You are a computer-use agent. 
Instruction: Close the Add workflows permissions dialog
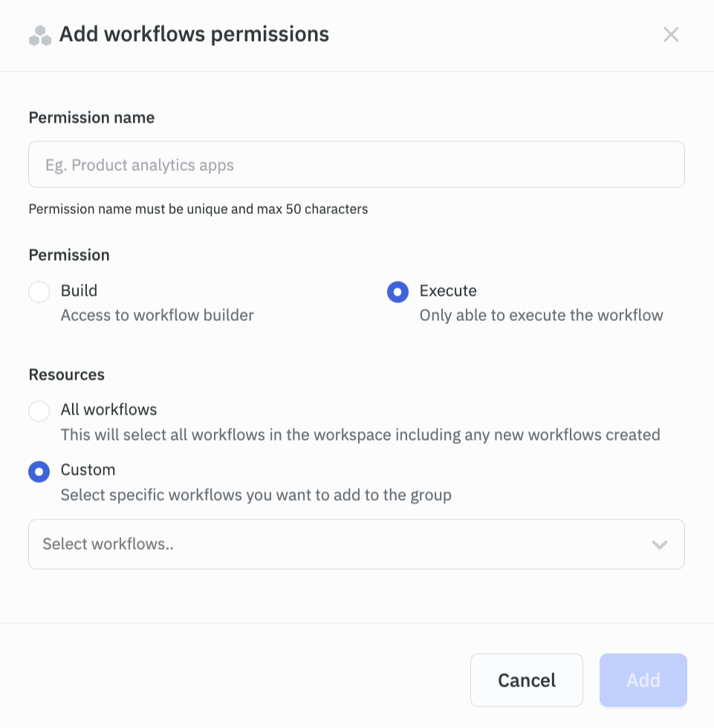tap(671, 34)
